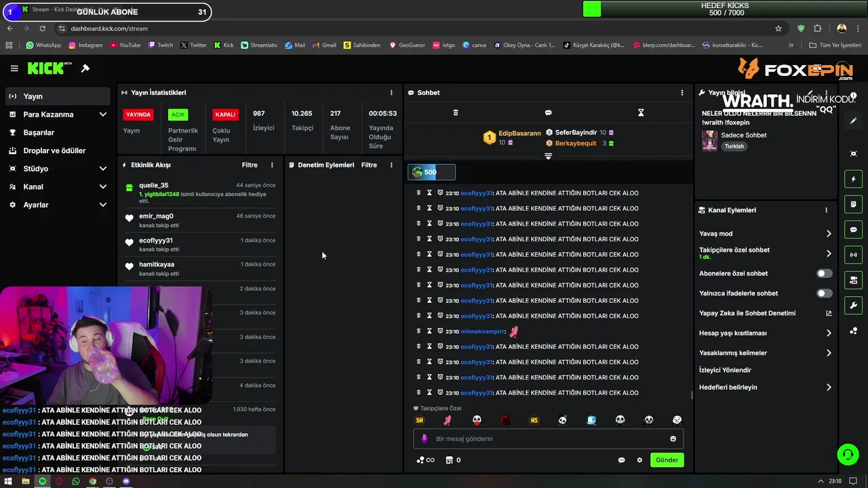Open GeoGuessr bookmark

[x=407, y=45]
